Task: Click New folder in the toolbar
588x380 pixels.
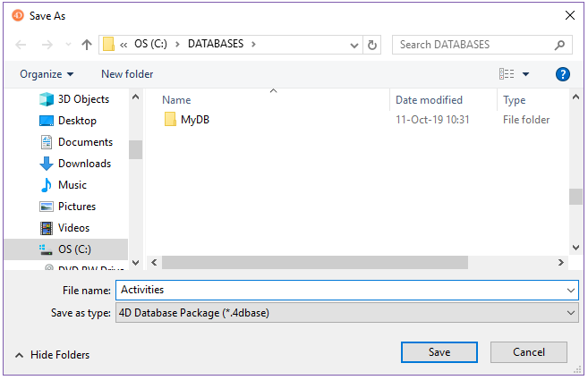Action: [x=127, y=74]
